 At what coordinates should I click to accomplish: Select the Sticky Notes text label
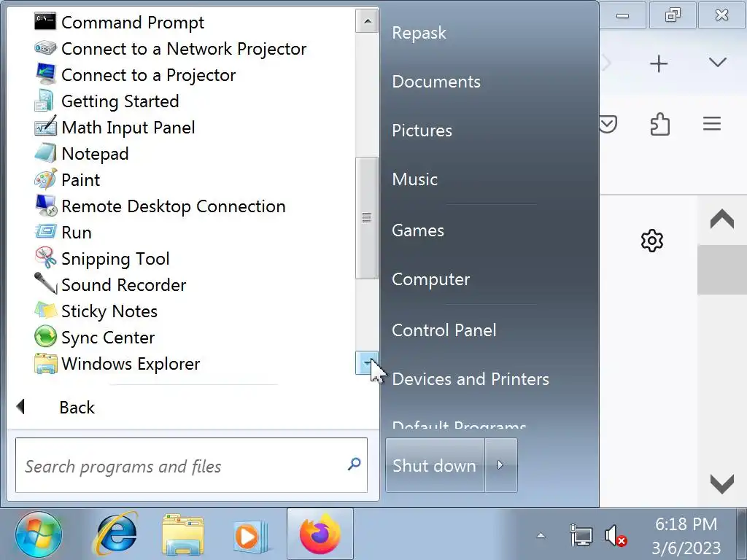pyautogui.click(x=109, y=311)
